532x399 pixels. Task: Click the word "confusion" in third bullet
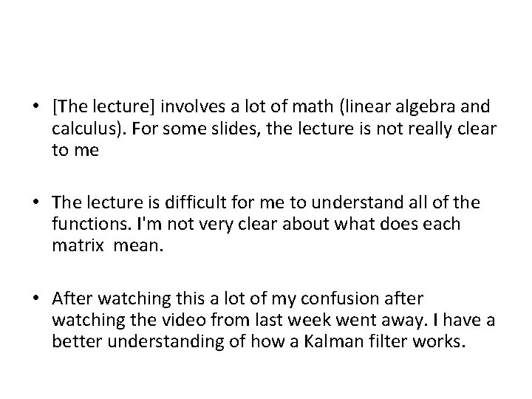tap(339, 299)
